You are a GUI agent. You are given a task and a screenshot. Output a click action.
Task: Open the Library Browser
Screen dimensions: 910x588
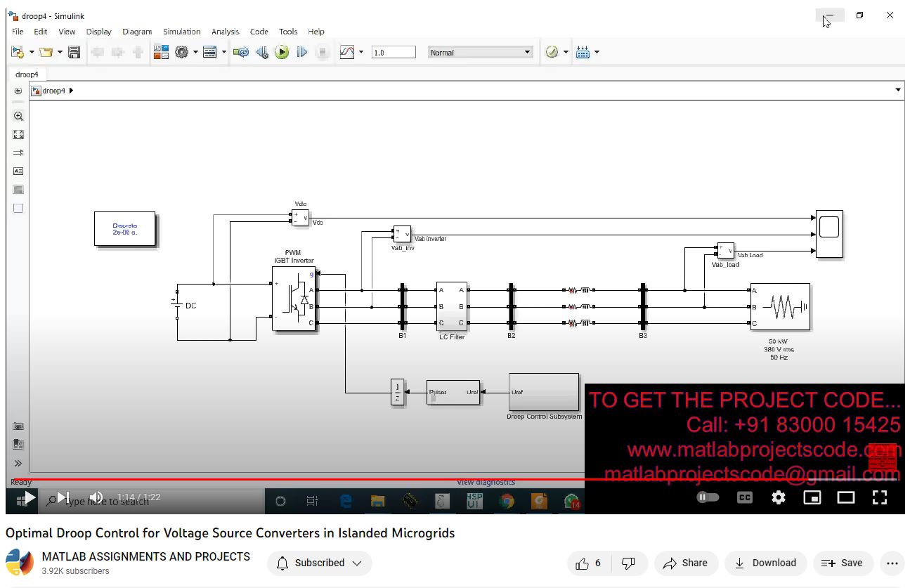161,52
